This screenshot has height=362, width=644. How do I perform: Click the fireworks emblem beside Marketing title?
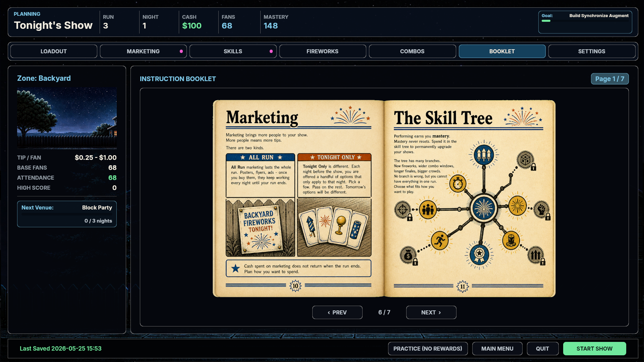pyautogui.click(x=350, y=116)
